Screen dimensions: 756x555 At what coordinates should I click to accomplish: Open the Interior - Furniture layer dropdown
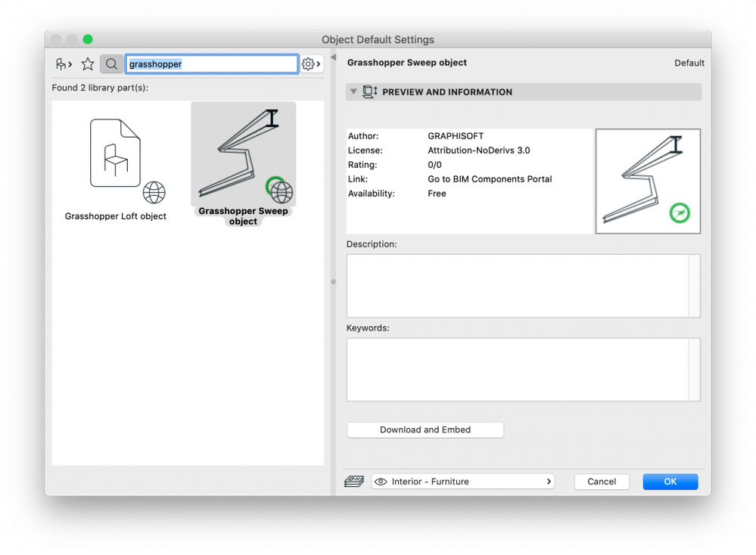tap(463, 482)
